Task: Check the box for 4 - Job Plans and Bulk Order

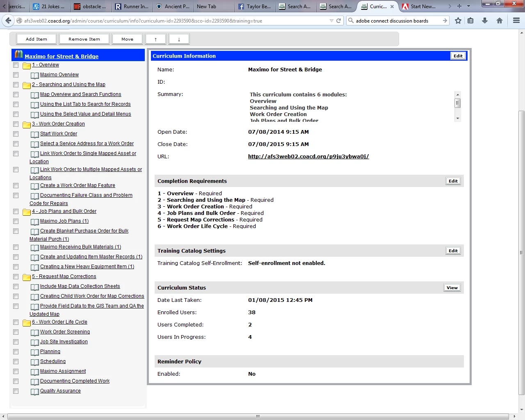Action: tap(16, 211)
